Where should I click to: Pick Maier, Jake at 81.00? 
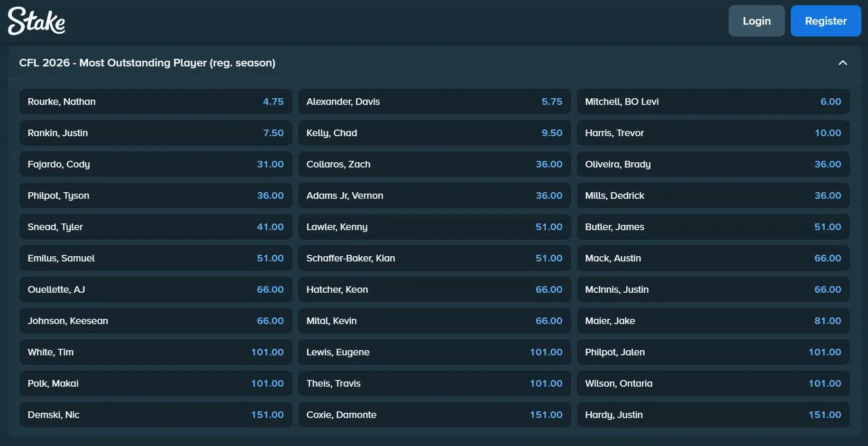click(713, 321)
